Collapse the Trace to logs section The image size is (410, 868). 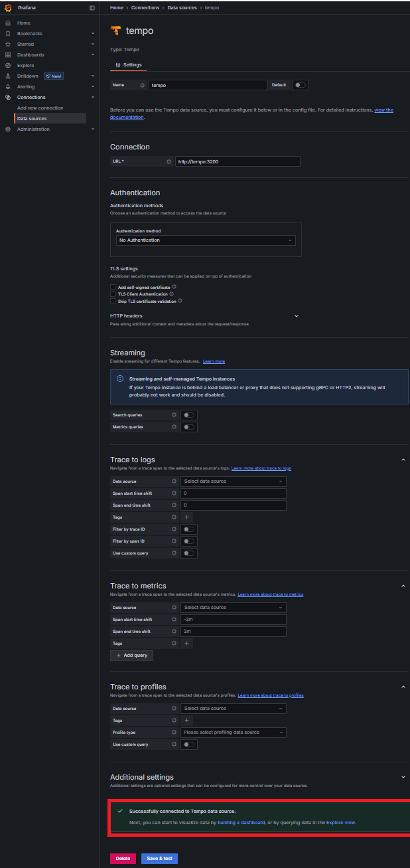click(403, 460)
